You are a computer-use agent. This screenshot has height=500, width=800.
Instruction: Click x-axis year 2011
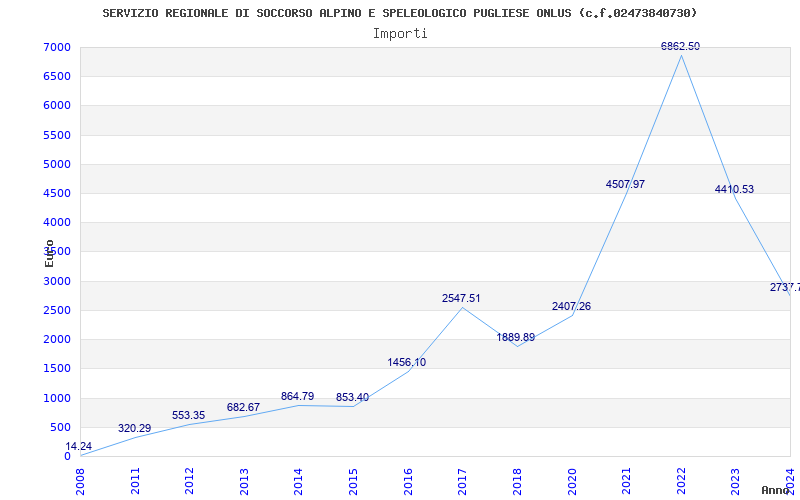coord(135,482)
